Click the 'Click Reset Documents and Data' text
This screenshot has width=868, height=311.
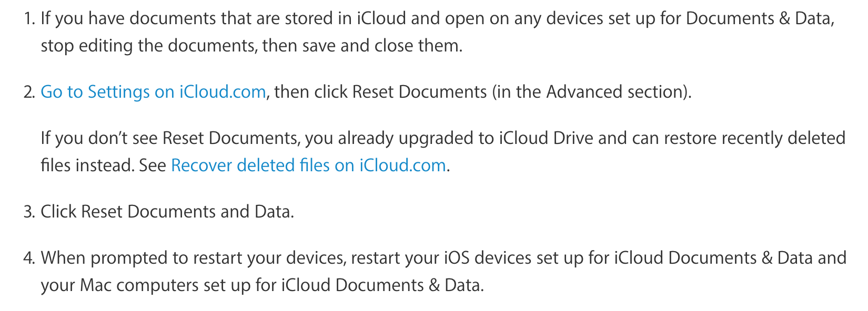click(167, 212)
